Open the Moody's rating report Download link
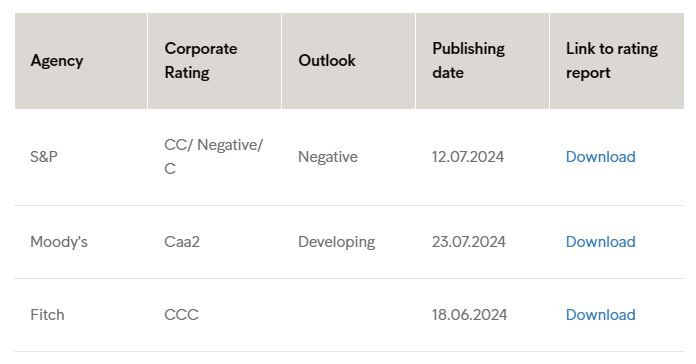 point(600,242)
